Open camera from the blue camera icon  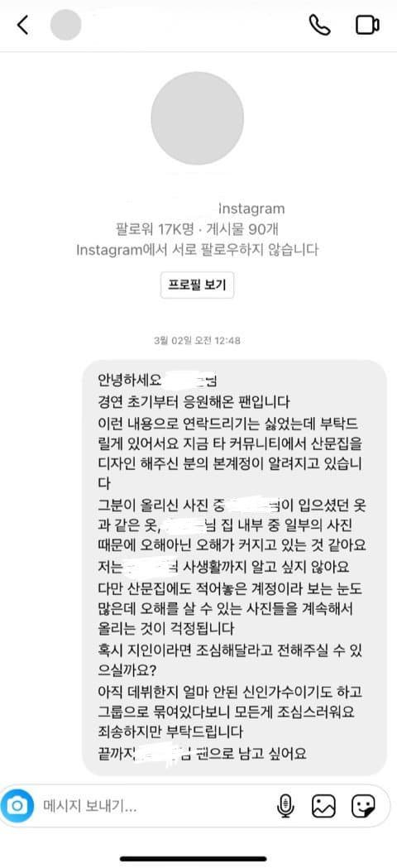click(17, 805)
